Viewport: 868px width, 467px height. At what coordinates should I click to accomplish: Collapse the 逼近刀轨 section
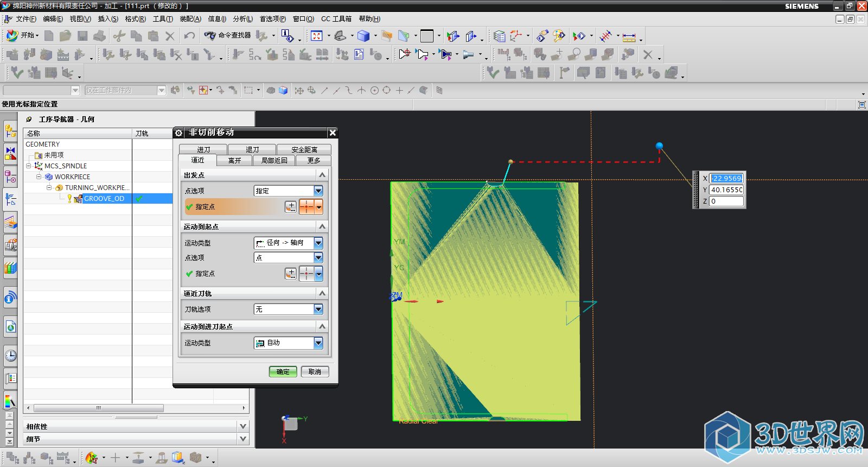click(x=322, y=293)
